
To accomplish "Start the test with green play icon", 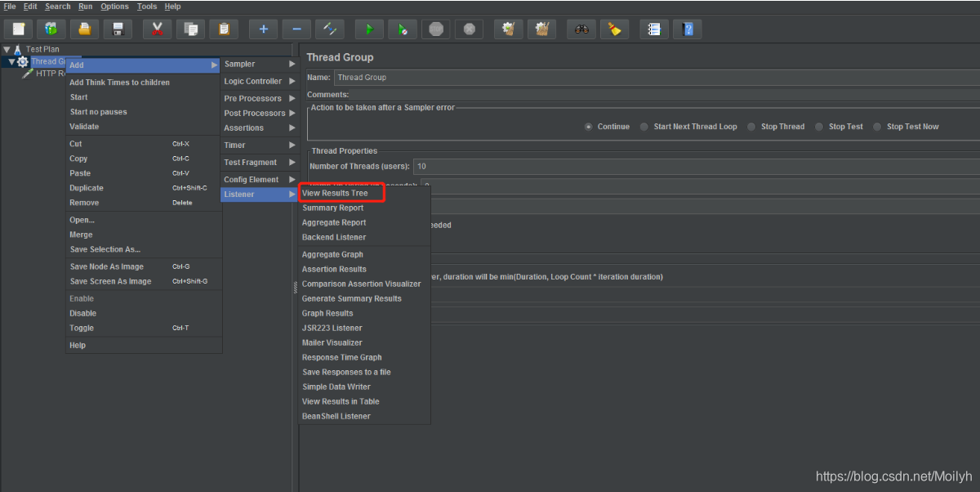I will click(369, 29).
